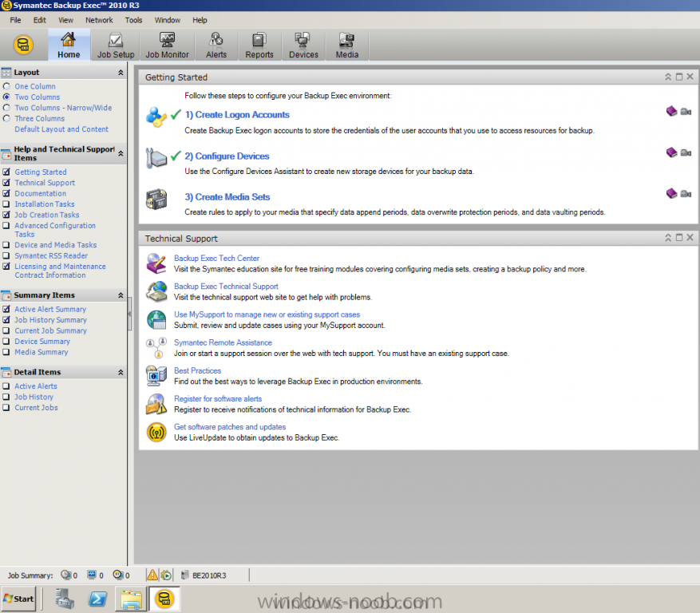Click the Symantec Remote Assistance icon
The width and height of the screenshot is (700, 613).
[156, 348]
